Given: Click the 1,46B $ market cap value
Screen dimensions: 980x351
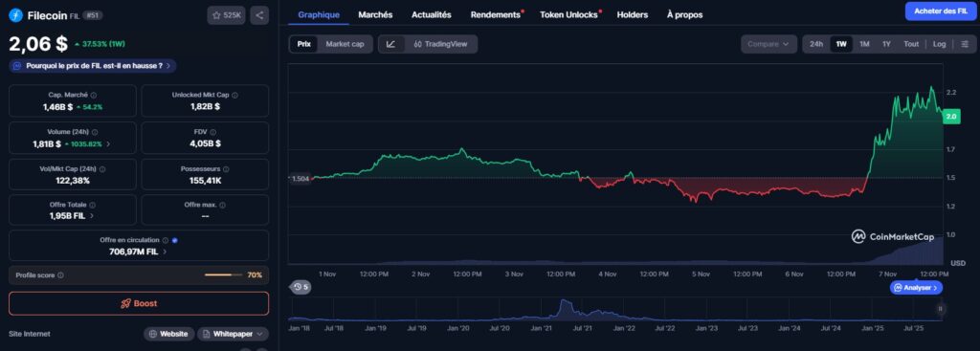Looking at the screenshot, I should (x=57, y=107).
